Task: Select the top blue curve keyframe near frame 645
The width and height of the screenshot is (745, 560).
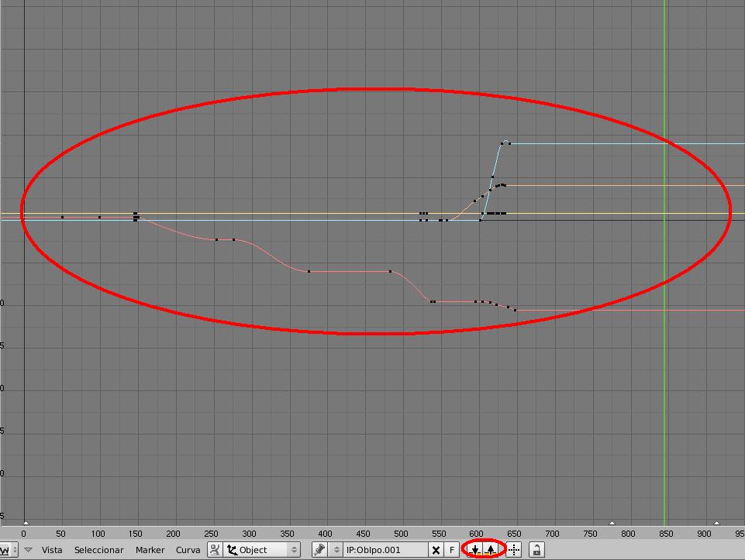Action: tap(509, 143)
